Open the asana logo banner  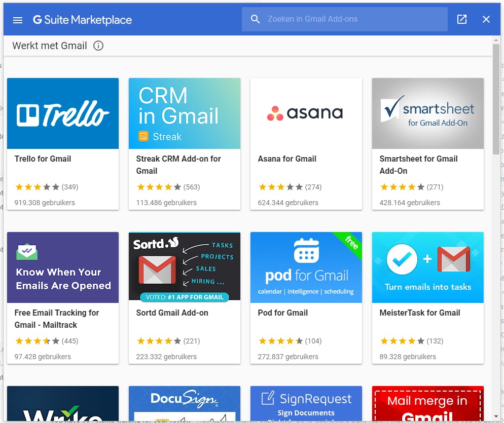coord(306,113)
